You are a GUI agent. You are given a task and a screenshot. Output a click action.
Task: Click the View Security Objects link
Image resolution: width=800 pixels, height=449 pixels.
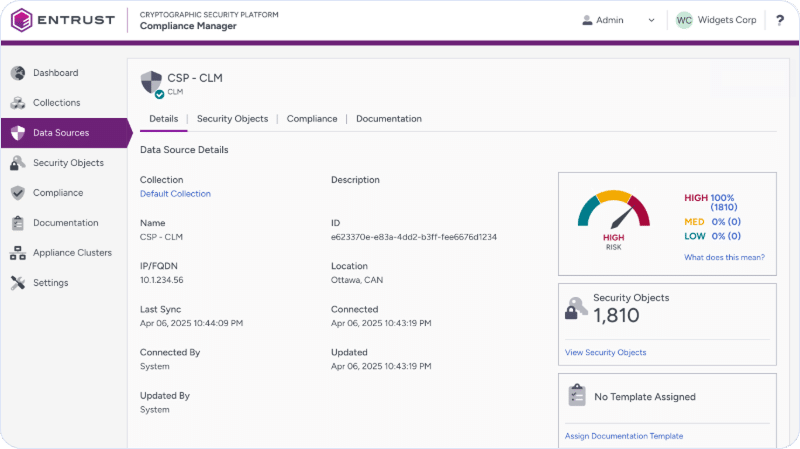click(x=605, y=352)
